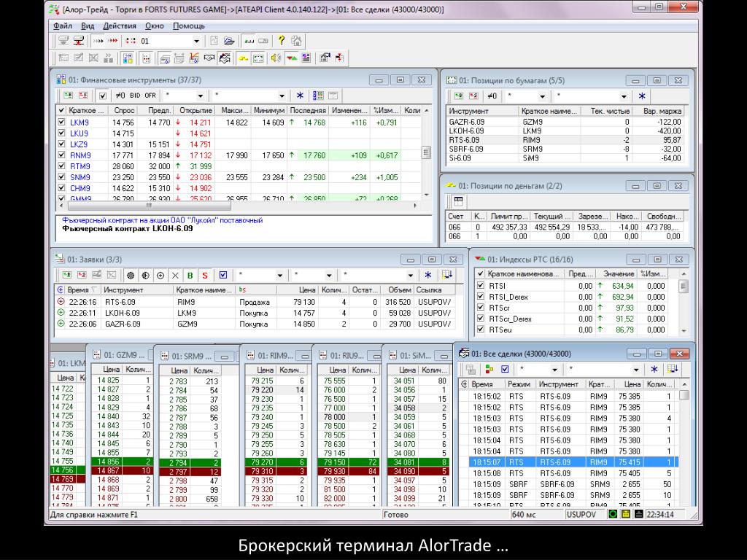Select green bid row 14 856 in GZM9 order book
Image resolution: width=747 pixels, height=560 pixels.
tap(122, 462)
